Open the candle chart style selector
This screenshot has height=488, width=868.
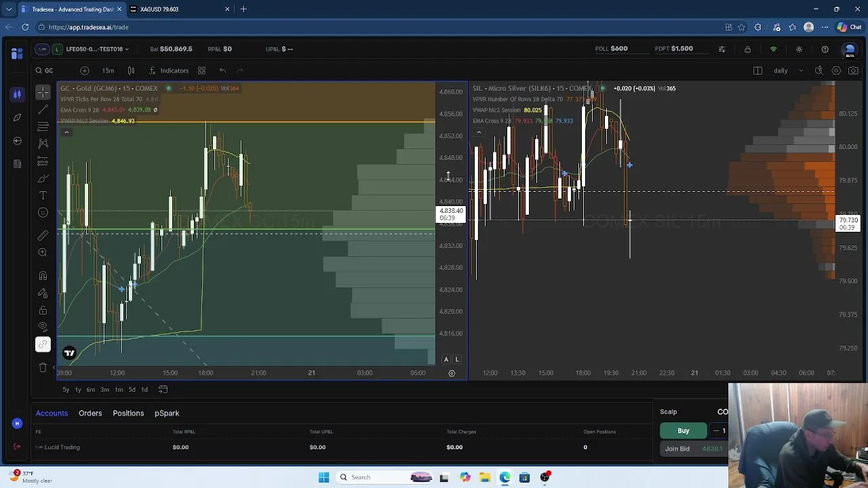[131, 70]
